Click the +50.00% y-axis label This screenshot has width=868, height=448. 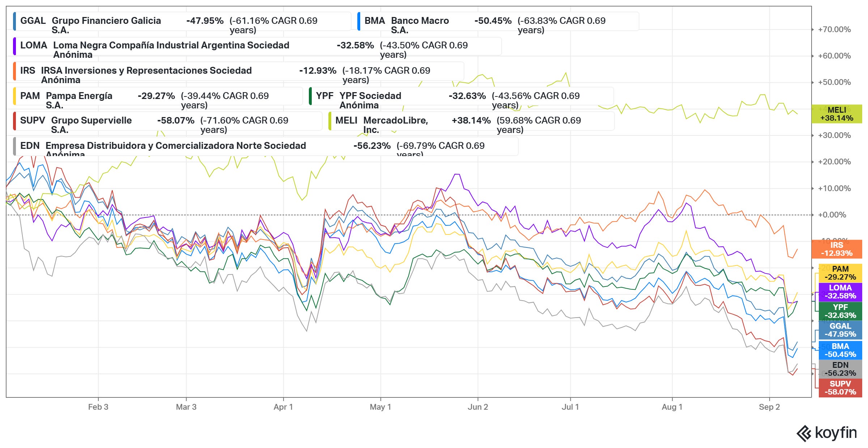tap(834, 82)
